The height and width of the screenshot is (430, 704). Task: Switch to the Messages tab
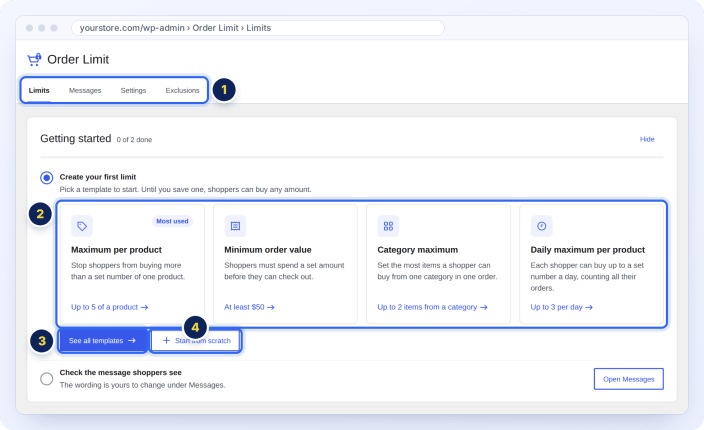85,90
